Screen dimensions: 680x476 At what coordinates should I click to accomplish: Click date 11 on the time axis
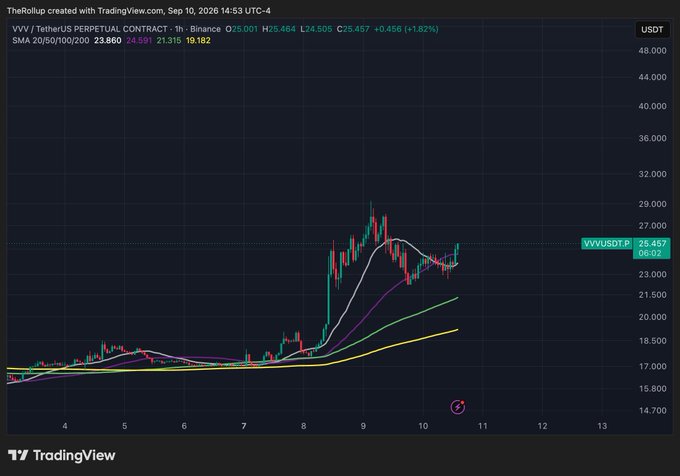click(483, 426)
